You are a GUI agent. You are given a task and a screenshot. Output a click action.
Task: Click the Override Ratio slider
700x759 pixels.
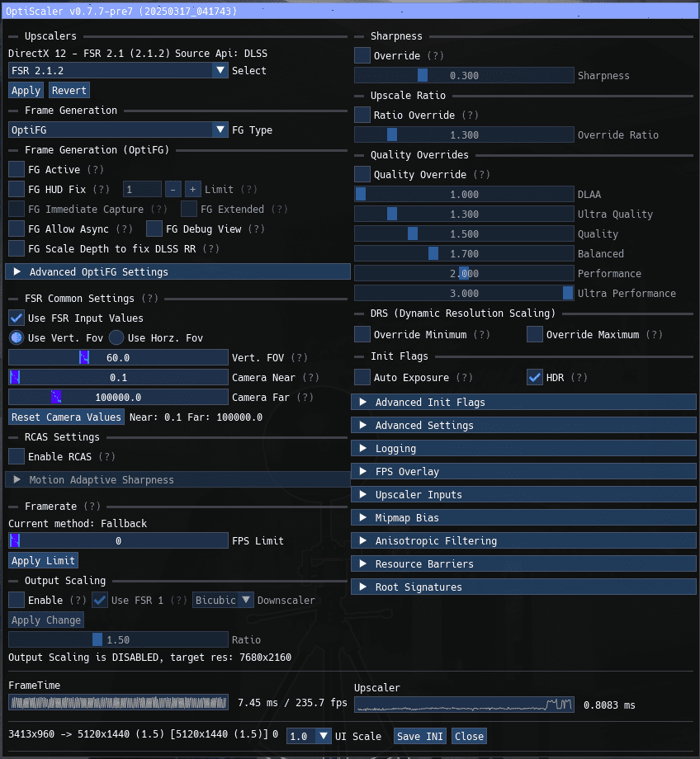[464, 134]
